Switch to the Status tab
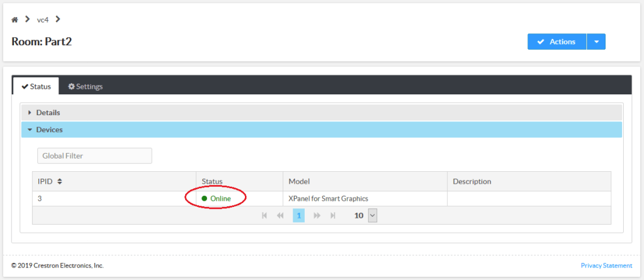 point(36,86)
